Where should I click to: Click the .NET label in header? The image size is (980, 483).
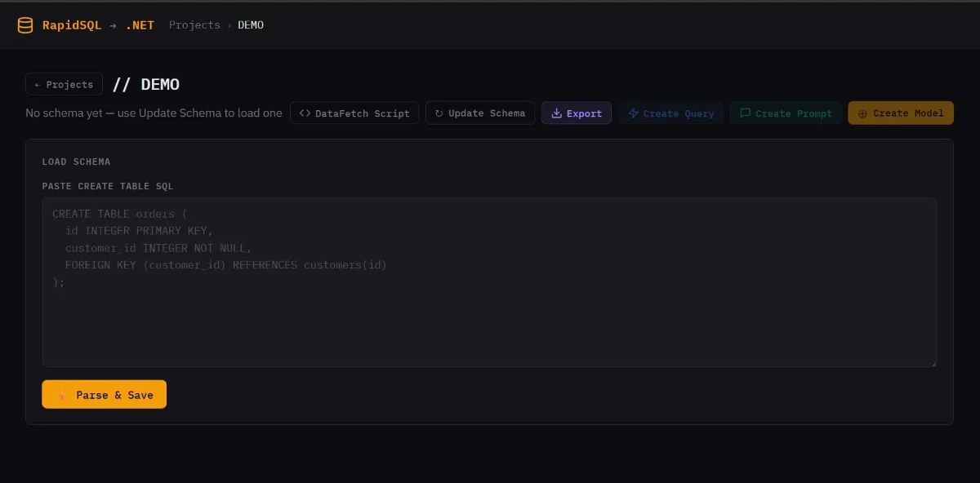coord(140,25)
